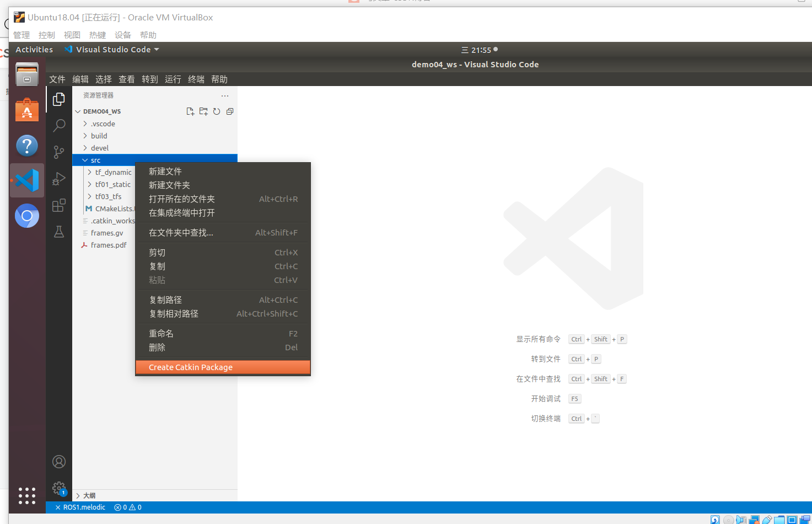Open the Extensions view

(x=59, y=205)
